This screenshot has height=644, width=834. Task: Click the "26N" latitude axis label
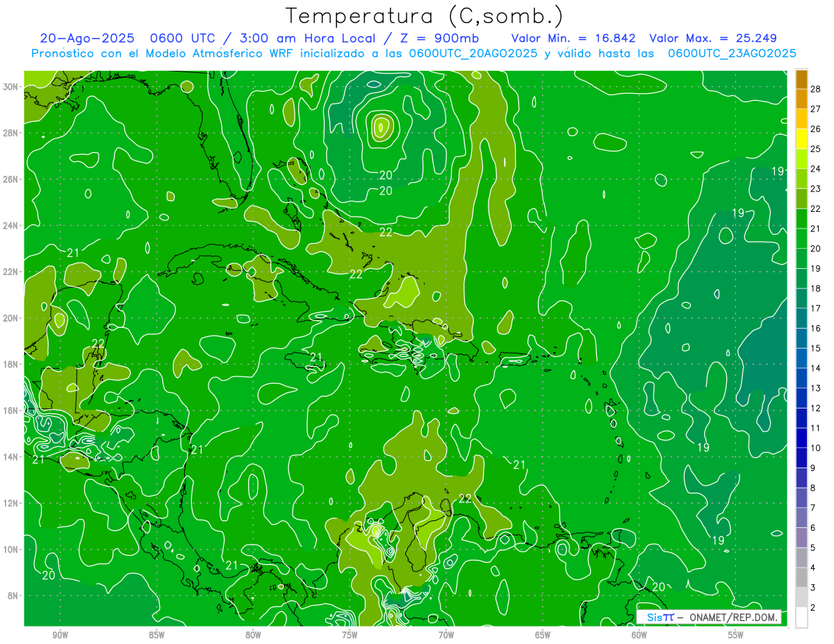point(10,179)
